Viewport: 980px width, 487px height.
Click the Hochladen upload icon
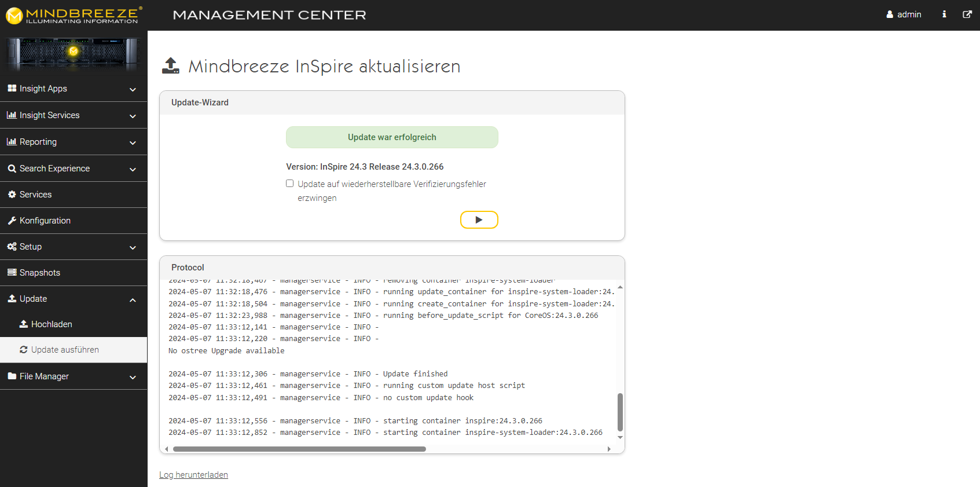pyautogui.click(x=24, y=324)
